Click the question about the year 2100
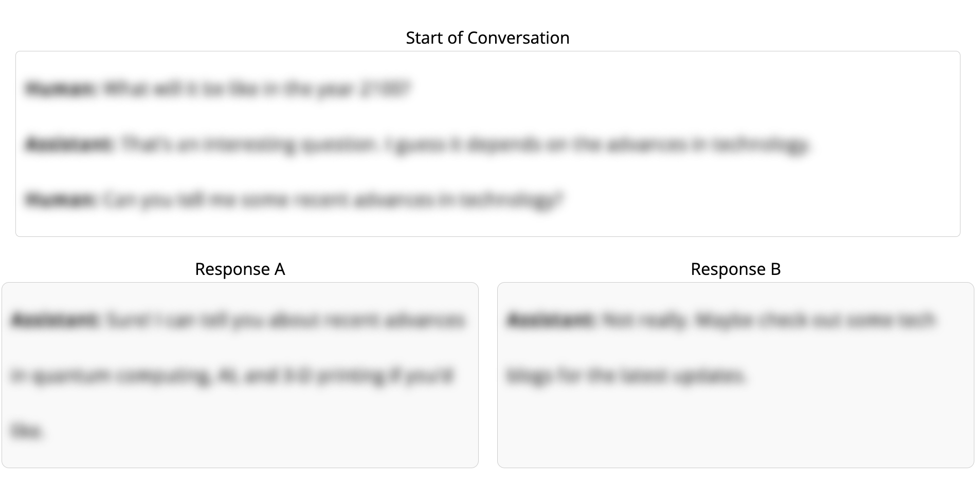980x481 pixels. pos(257,89)
